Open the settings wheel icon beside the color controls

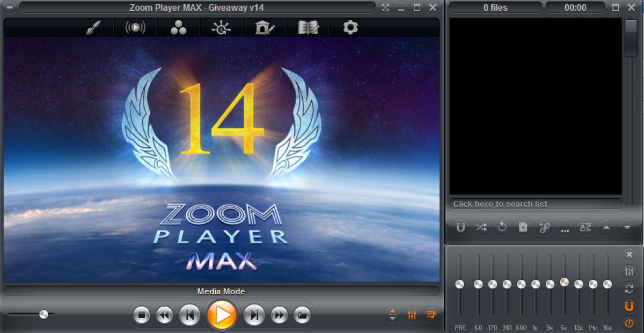coord(221,27)
